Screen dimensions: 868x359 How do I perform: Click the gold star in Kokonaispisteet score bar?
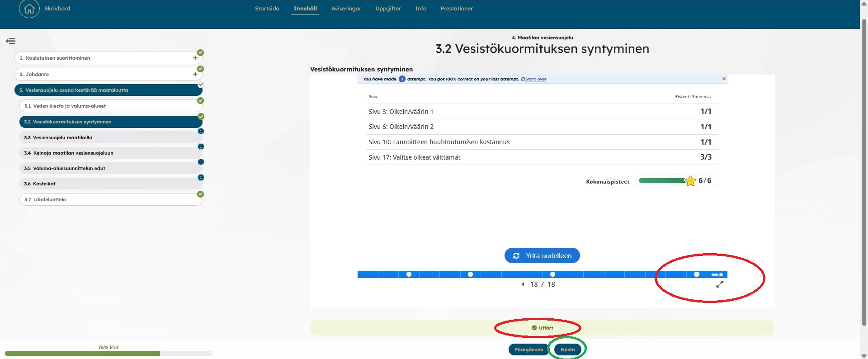[x=690, y=181]
